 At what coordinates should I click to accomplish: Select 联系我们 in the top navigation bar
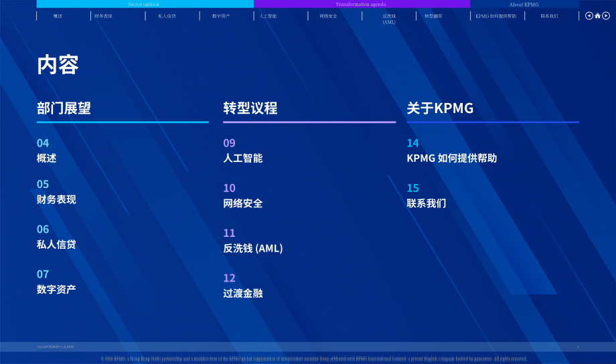[x=549, y=16]
